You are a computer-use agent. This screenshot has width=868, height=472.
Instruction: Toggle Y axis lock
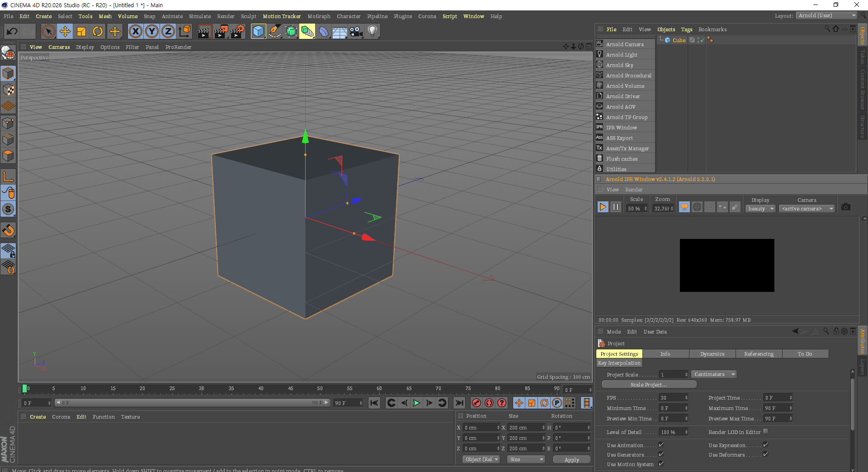tap(152, 31)
